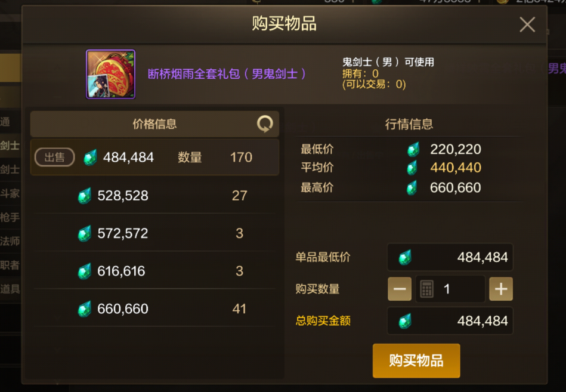Select the 660,660 price listing
566x392 pixels.
(x=154, y=308)
